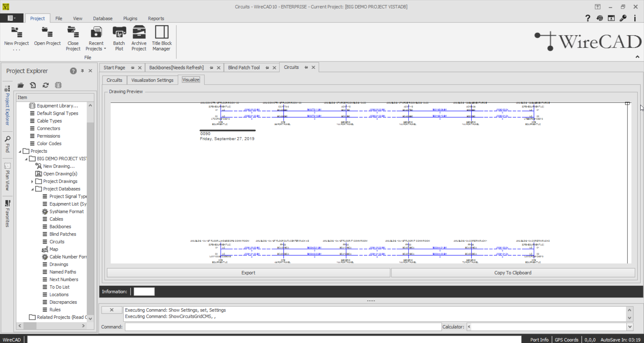The width and height of the screenshot is (644, 343).
Task: Open the Find side panel tab
Action: pyautogui.click(x=7, y=144)
